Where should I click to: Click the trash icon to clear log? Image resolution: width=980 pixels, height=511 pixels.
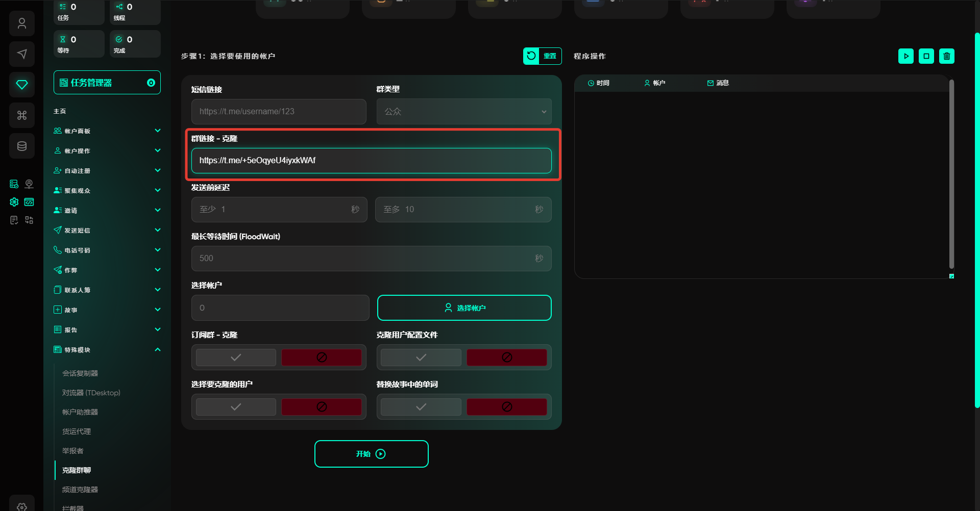(946, 56)
